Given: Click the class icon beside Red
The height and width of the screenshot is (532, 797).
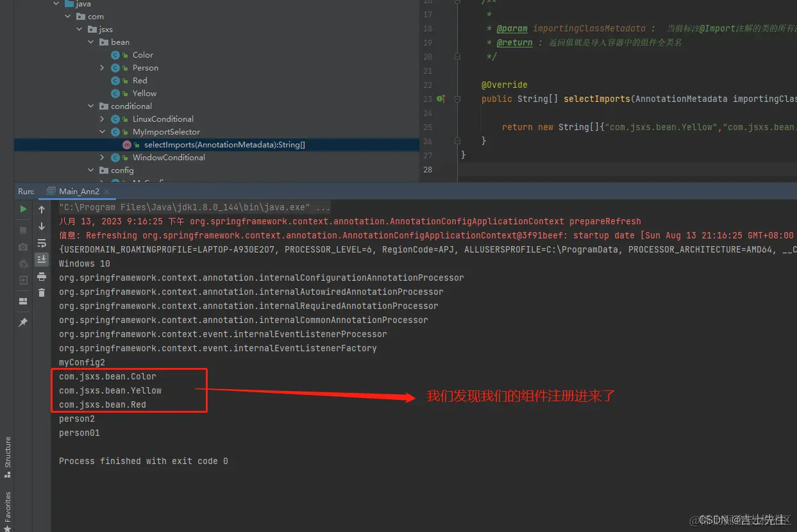Looking at the screenshot, I should coord(115,81).
